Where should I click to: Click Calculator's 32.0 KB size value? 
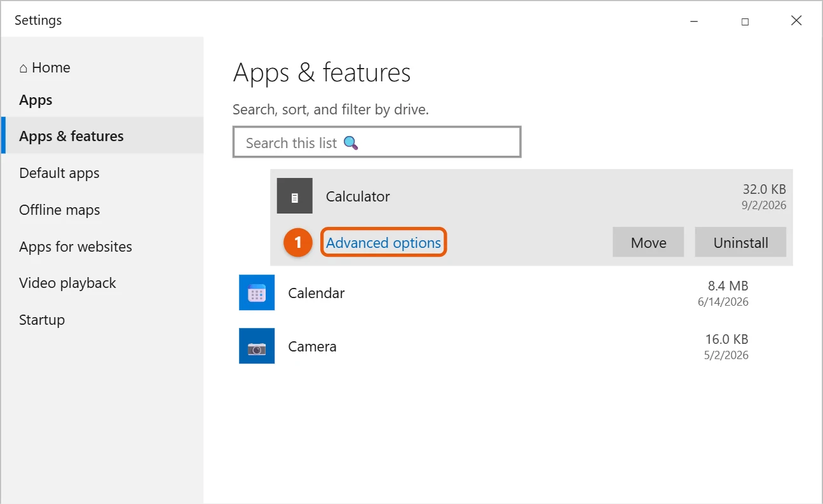click(765, 189)
